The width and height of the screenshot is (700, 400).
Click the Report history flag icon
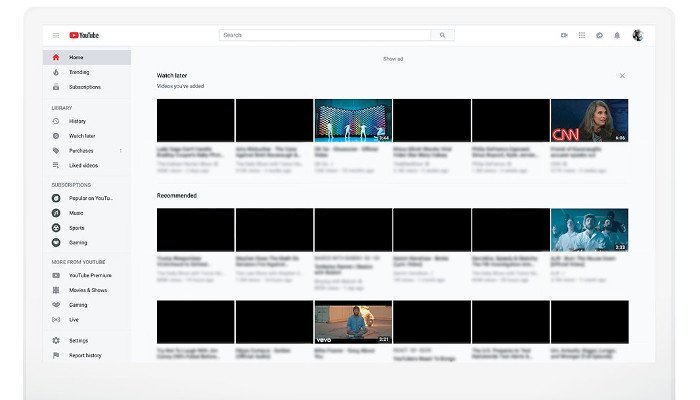pos(56,355)
